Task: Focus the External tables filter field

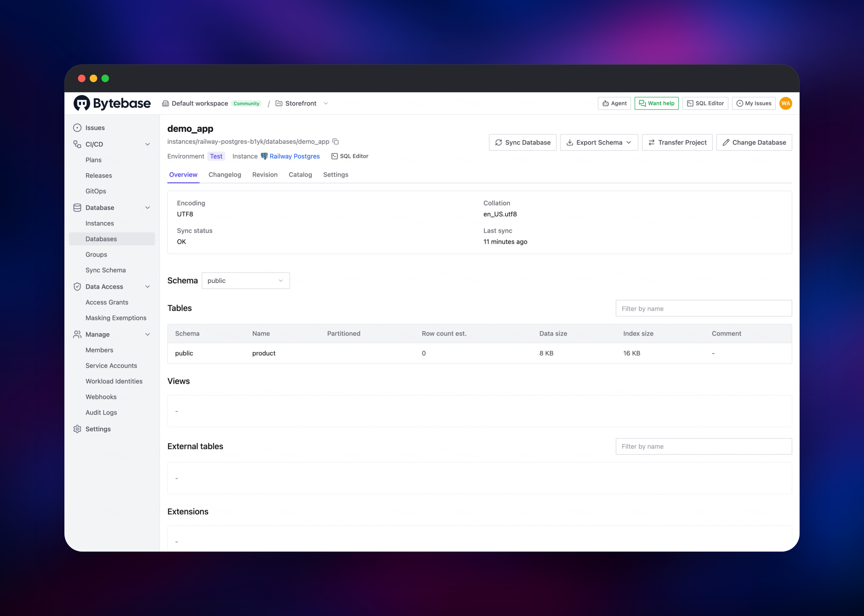Action: 704,446
